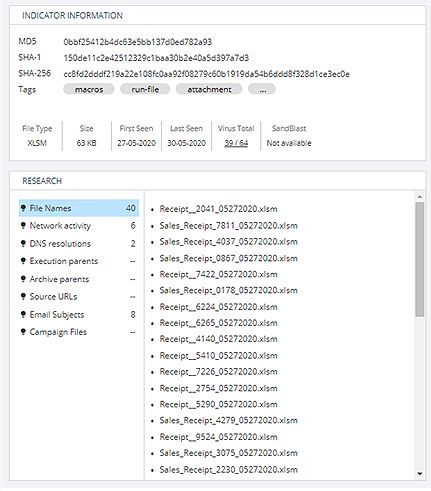Click the lightbulb icon beside File Names
The height and width of the screenshot is (491, 431).
(x=23, y=208)
